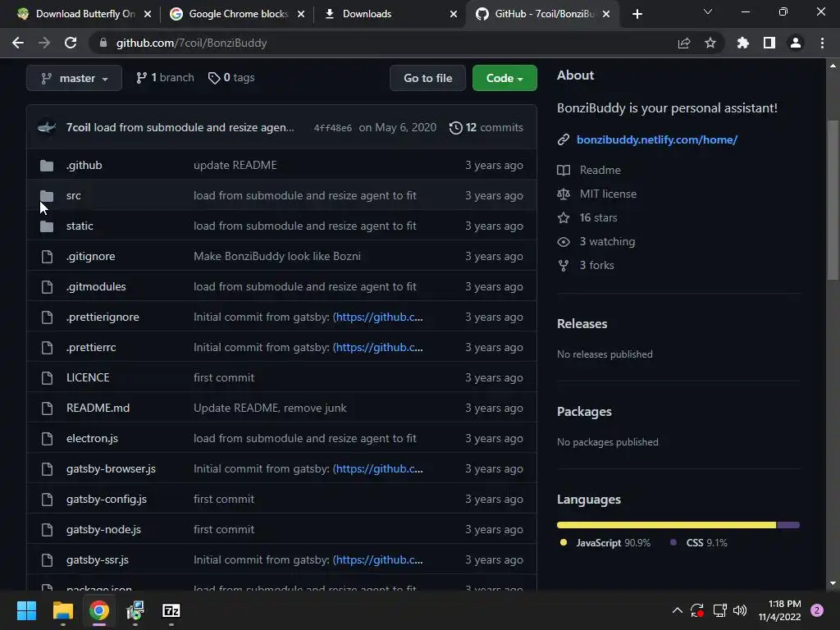Open gatsby-config.js file

point(106,500)
